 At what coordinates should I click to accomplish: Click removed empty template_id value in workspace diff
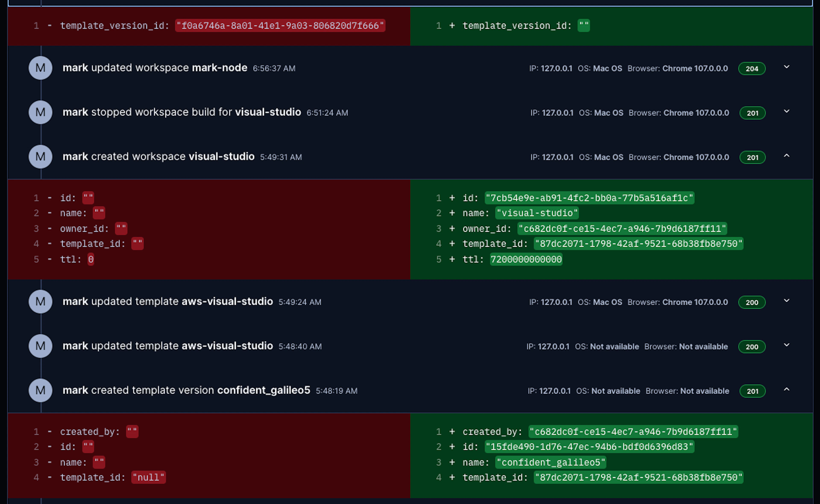[x=138, y=244]
